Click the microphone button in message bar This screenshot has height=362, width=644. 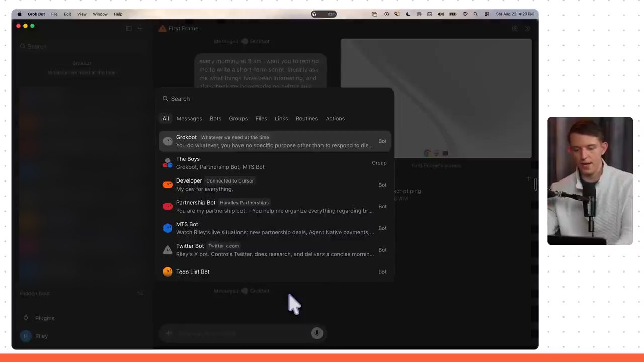317,333
